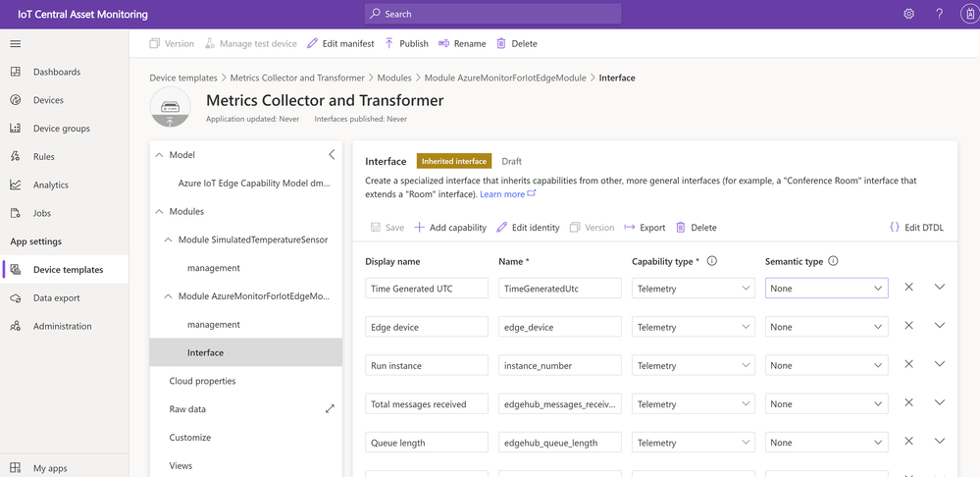Image resolution: width=980 pixels, height=477 pixels.
Task: Click the Edit identity pencil icon
Action: point(501,228)
